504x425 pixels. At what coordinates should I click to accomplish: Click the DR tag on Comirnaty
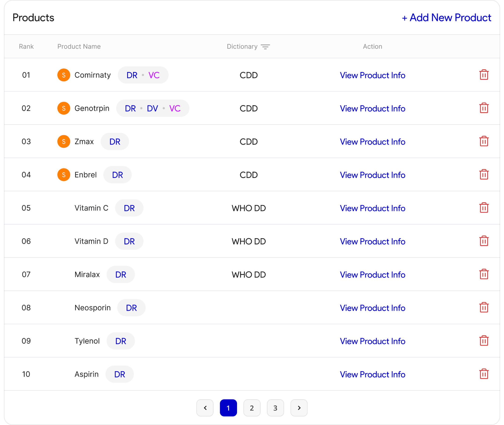[x=132, y=75]
